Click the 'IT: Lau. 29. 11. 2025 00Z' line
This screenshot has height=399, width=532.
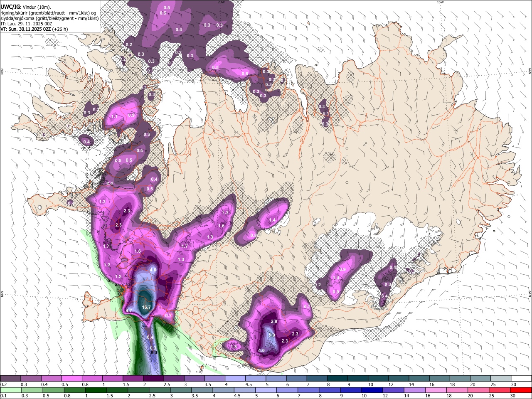pos(26,24)
